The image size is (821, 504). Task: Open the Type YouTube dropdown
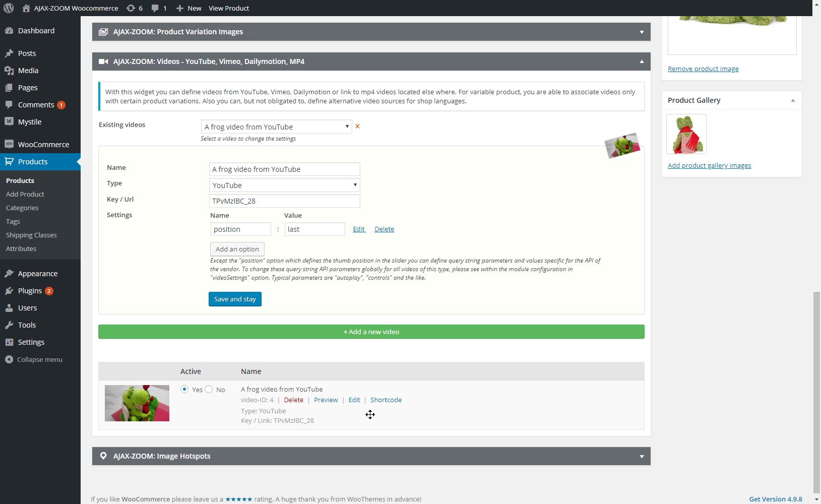point(284,185)
